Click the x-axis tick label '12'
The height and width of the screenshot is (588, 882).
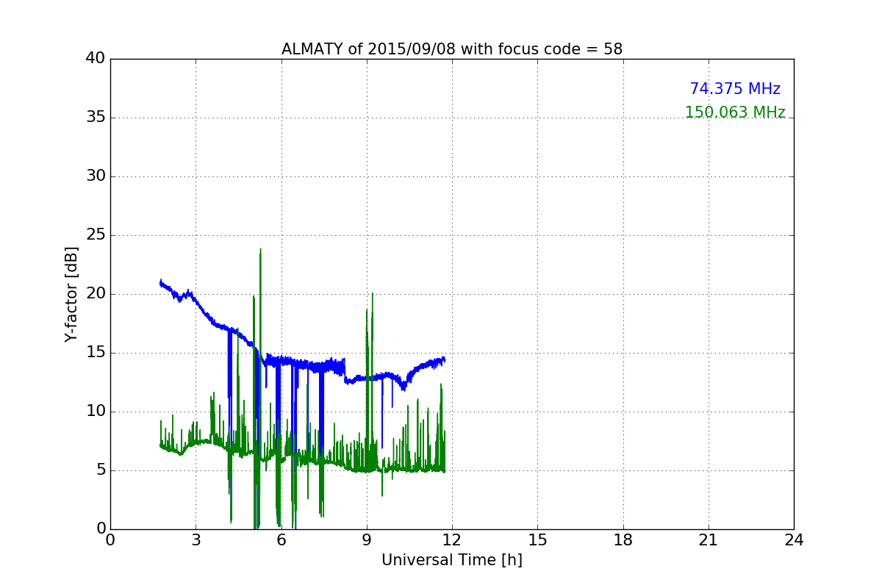tap(452, 539)
